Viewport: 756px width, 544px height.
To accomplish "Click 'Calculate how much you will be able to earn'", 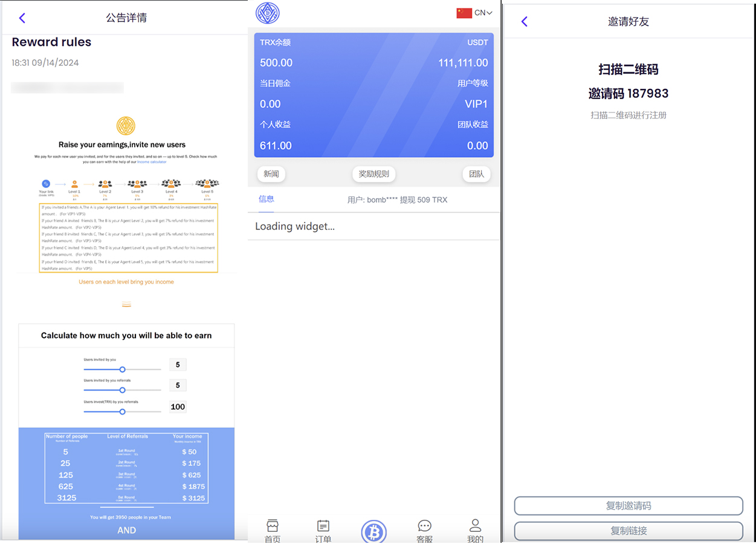I will pyautogui.click(x=126, y=335).
